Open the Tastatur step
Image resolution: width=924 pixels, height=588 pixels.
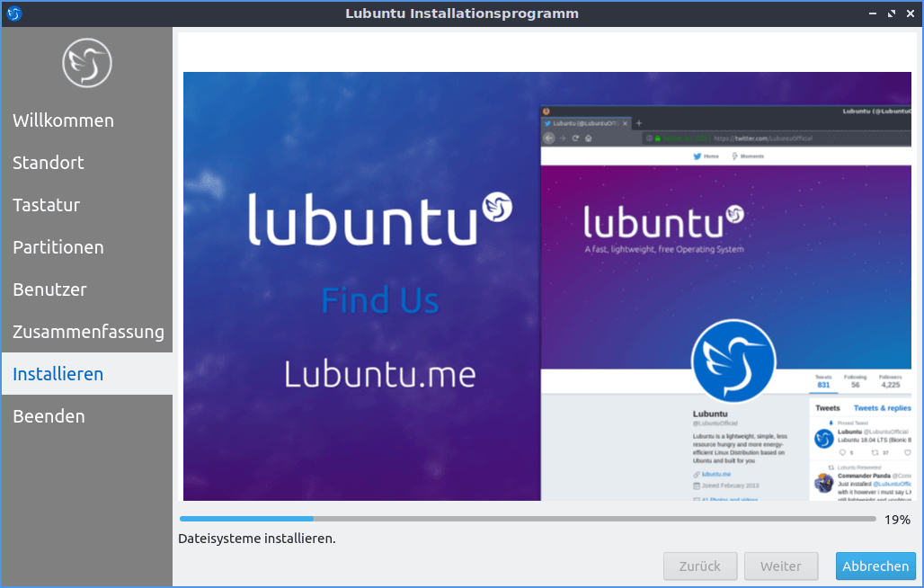click(x=87, y=205)
